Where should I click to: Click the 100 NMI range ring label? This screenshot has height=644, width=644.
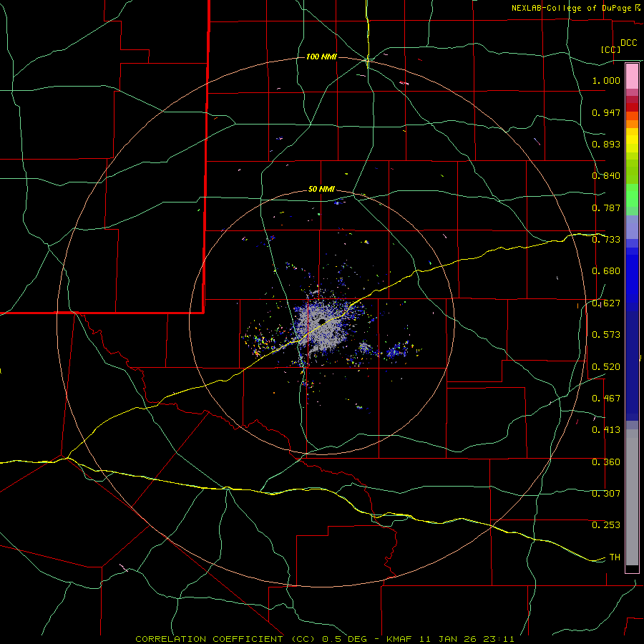point(321,57)
